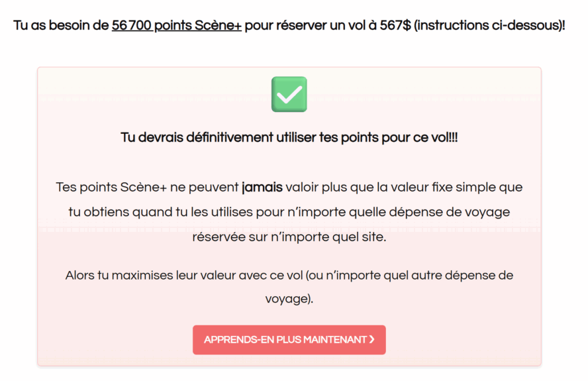Click 'dépense de voyage' in second paragraph line
The width and height of the screenshot is (588, 381).
449,212
